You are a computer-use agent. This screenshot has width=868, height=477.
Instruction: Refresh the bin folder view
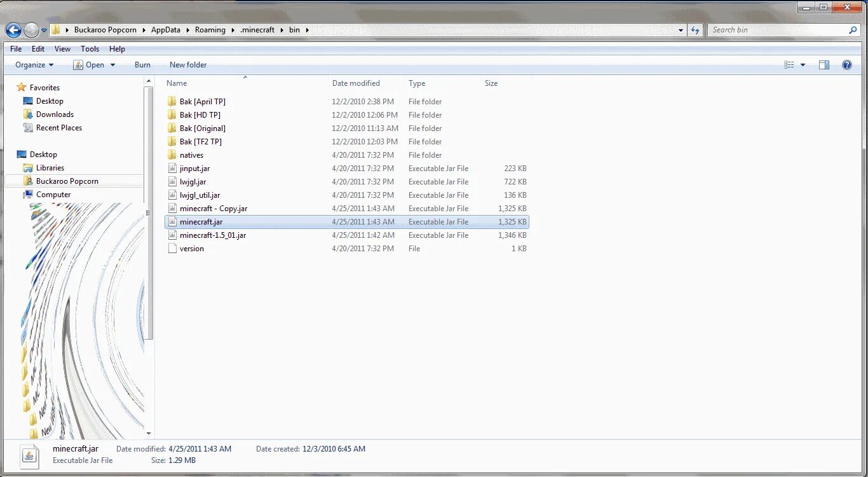695,30
